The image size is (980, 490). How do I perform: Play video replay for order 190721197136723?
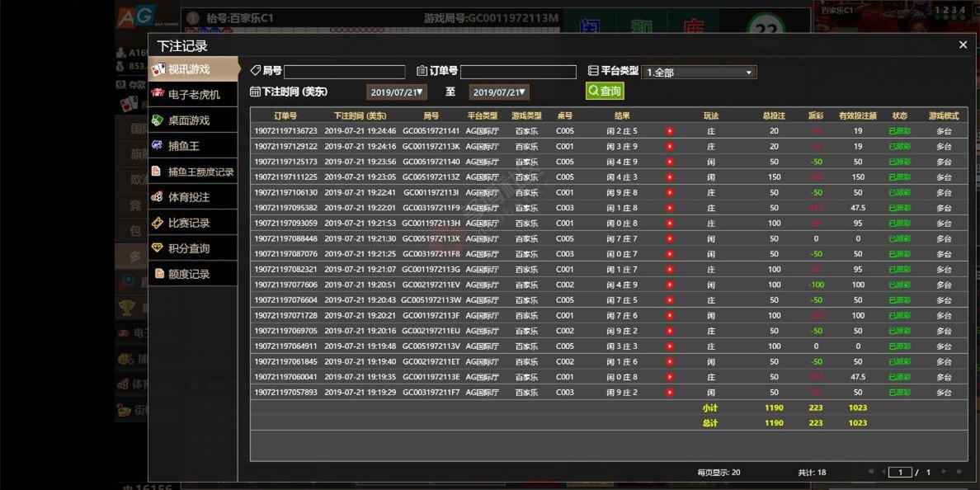click(669, 131)
